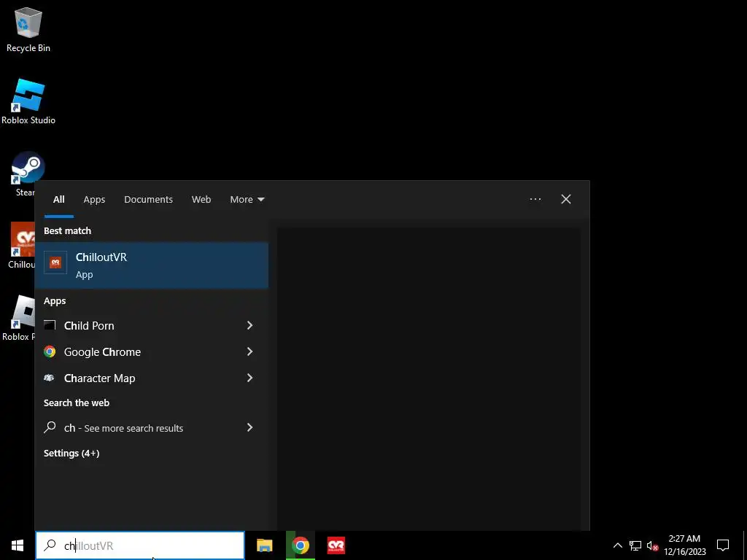
Task: Open Google Chrome from search results
Action: [x=141, y=352]
